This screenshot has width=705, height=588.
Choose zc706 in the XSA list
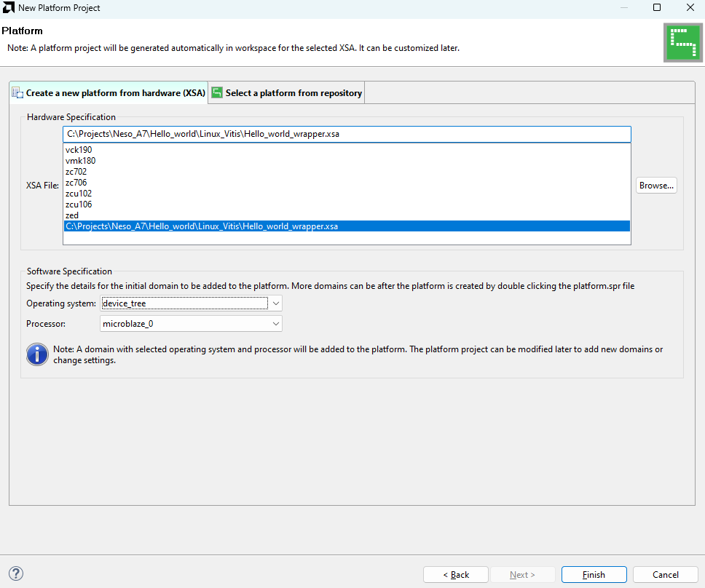[x=76, y=183]
